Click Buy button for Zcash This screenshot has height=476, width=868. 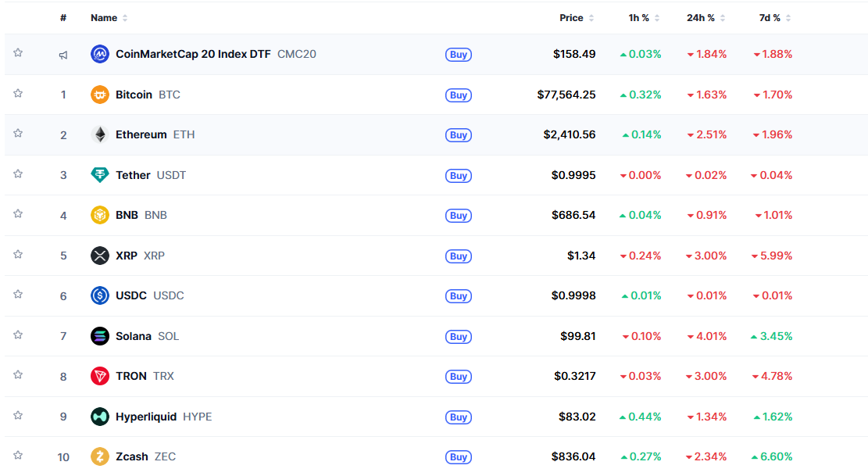(x=459, y=457)
